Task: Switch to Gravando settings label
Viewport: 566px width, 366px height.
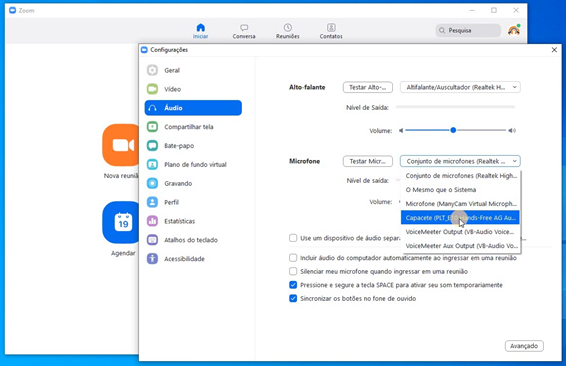Action: pos(178,183)
